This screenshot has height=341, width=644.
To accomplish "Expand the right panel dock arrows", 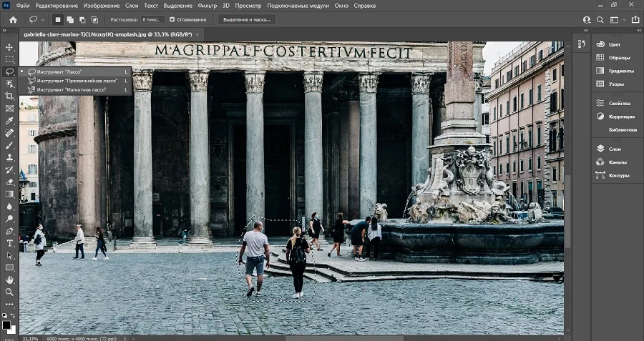I will pyautogui.click(x=640, y=30).
